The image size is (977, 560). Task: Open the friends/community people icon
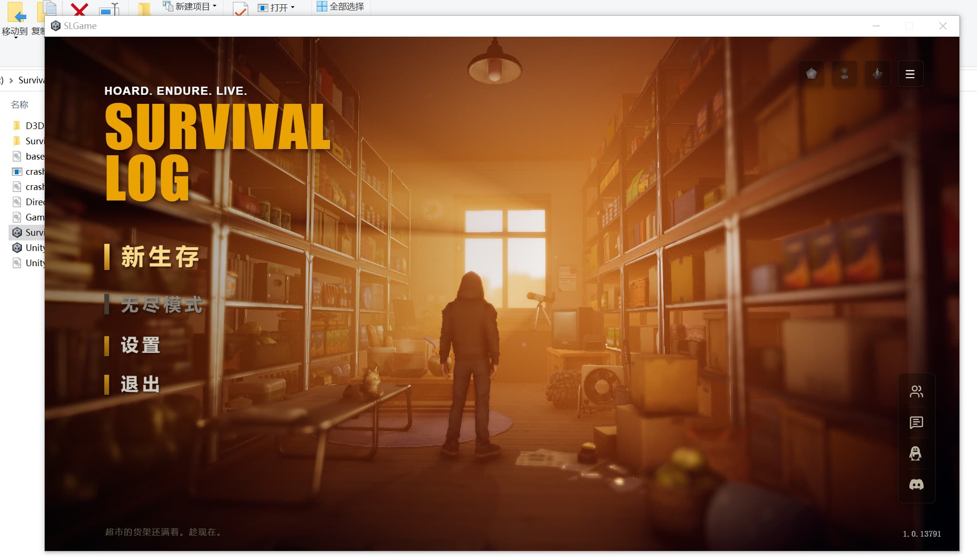[x=916, y=391]
